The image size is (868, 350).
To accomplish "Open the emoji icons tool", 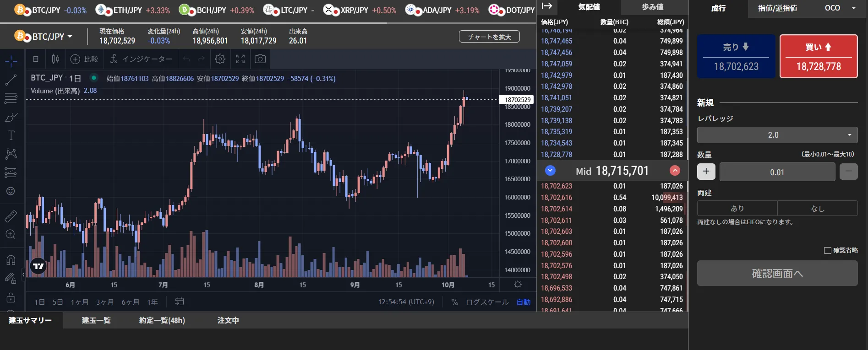I will [11, 191].
